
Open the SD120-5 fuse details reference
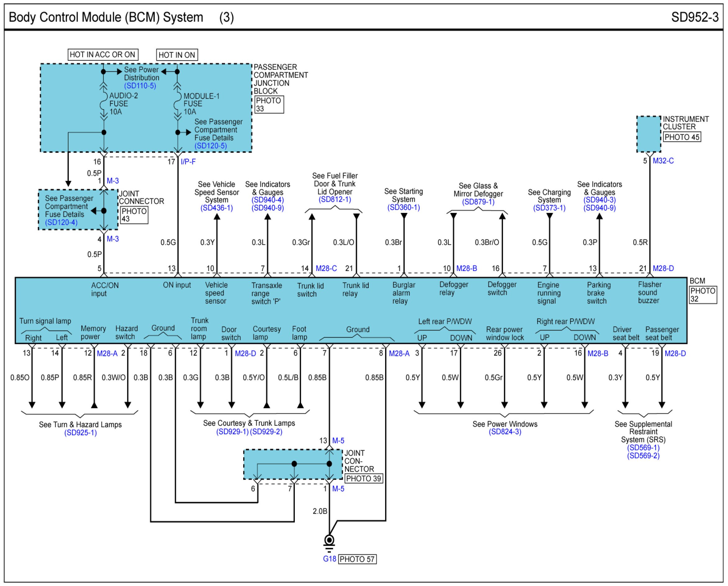[x=210, y=146]
